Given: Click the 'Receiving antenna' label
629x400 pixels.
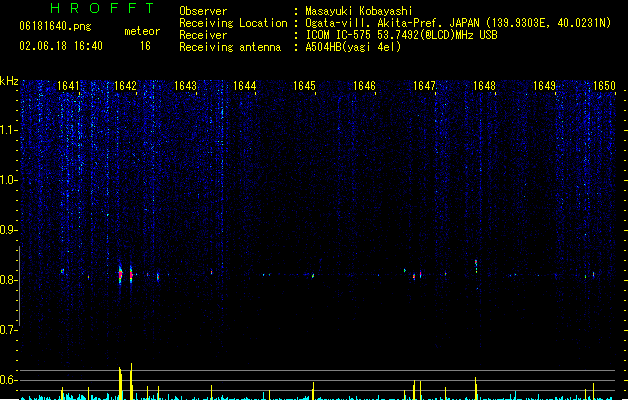Looking at the screenshot, I should (x=230, y=47).
